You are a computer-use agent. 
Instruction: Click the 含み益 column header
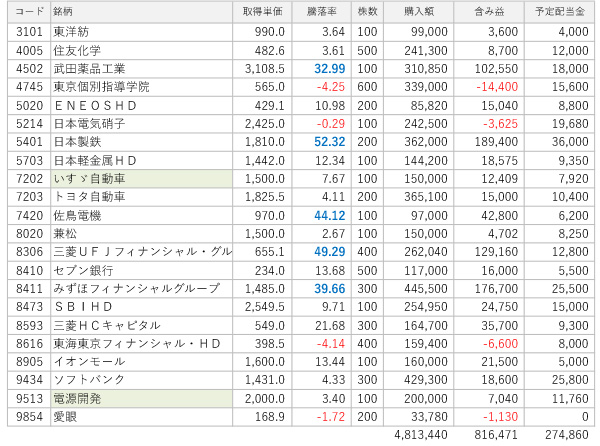(x=489, y=12)
